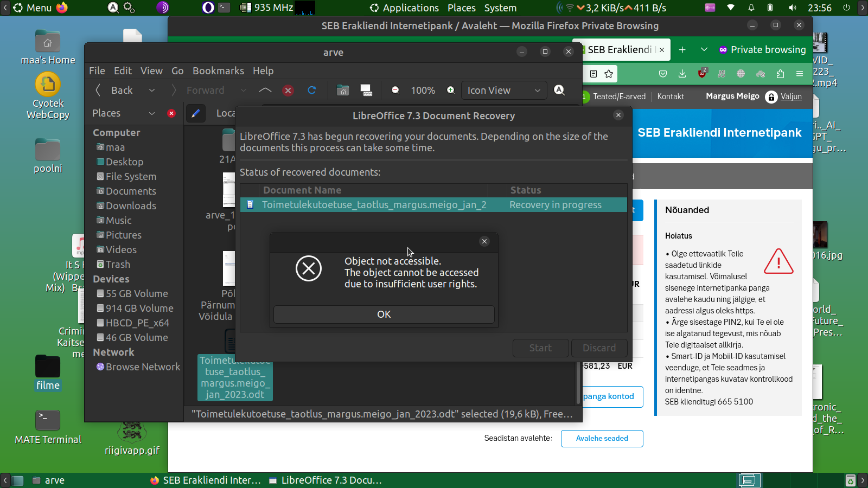Open the Icon View mode dropdown
Image resolution: width=868 pixels, height=488 pixels.
[503, 91]
